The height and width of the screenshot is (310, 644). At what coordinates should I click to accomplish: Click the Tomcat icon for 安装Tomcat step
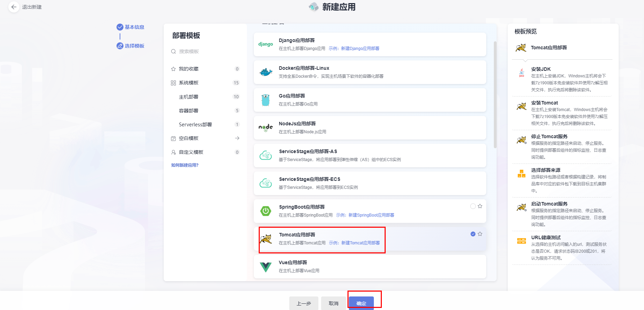coord(522,106)
